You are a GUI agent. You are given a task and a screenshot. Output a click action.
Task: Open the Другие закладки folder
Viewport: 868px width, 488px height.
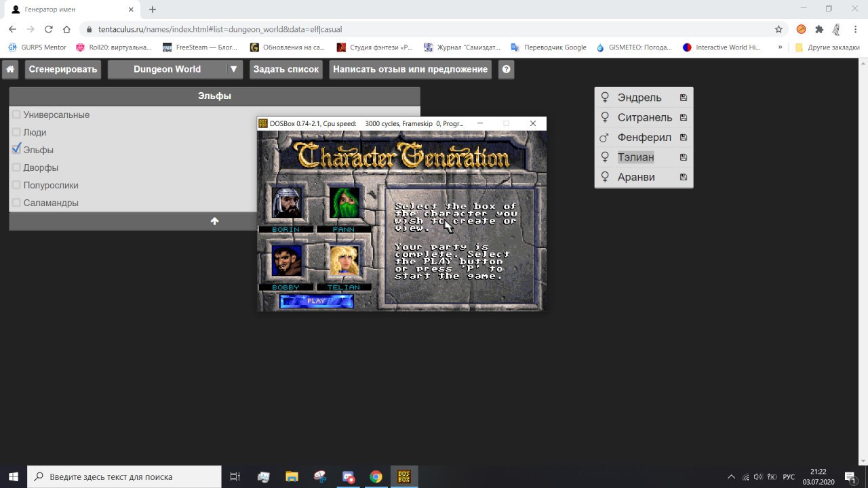tap(827, 47)
